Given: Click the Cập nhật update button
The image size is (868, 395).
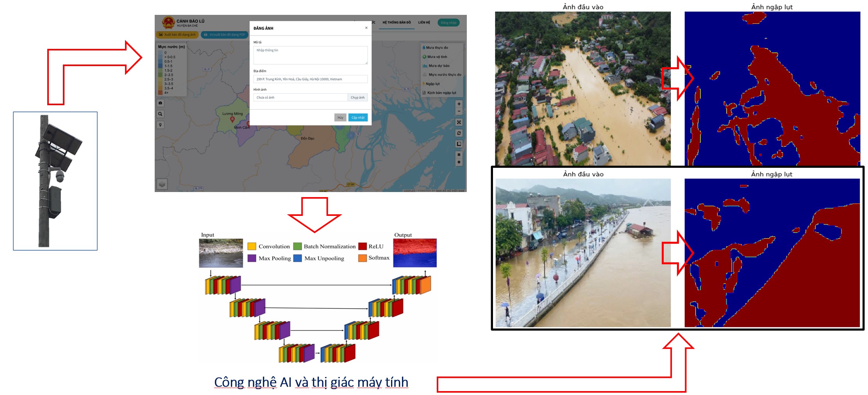Looking at the screenshot, I should 358,118.
